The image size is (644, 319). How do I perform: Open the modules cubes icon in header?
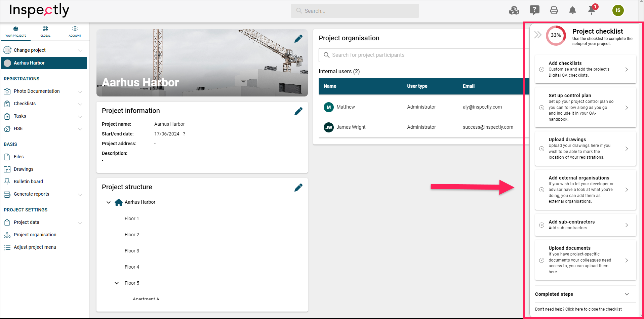514,10
